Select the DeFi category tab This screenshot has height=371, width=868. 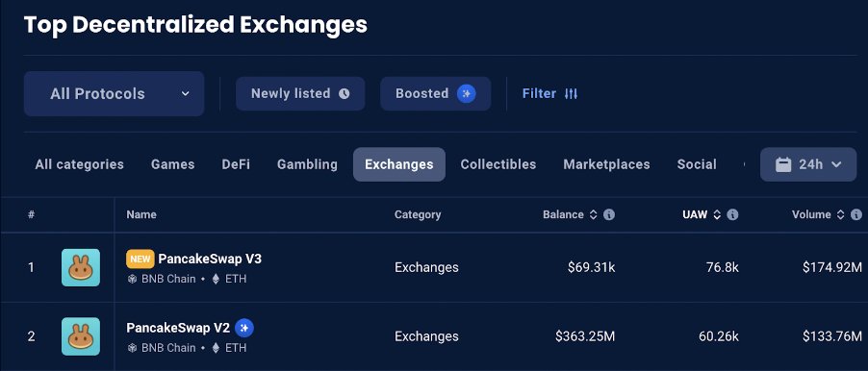pyautogui.click(x=236, y=164)
